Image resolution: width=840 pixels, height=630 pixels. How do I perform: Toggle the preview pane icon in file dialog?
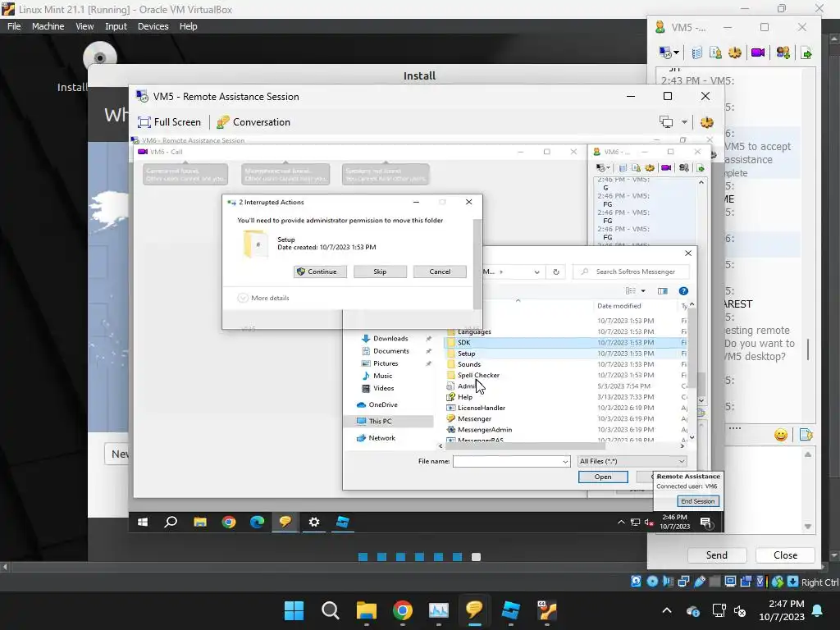tap(663, 291)
